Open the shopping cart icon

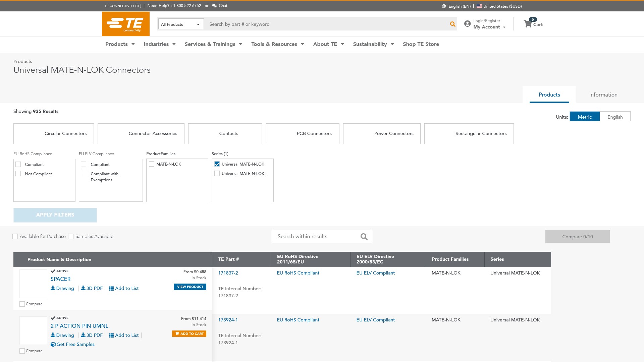click(x=528, y=24)
